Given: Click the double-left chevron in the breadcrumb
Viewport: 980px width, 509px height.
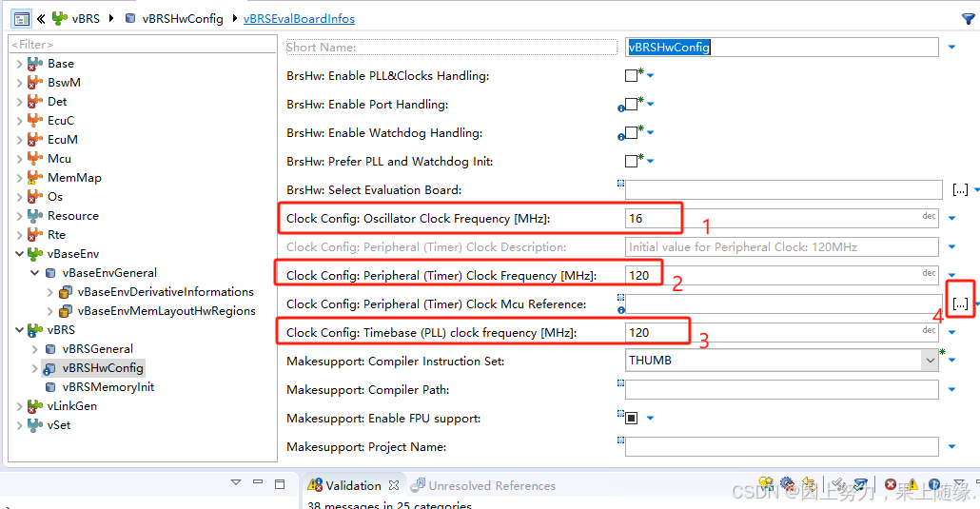Looking at the screenshot, I should [x=41, y=19].
